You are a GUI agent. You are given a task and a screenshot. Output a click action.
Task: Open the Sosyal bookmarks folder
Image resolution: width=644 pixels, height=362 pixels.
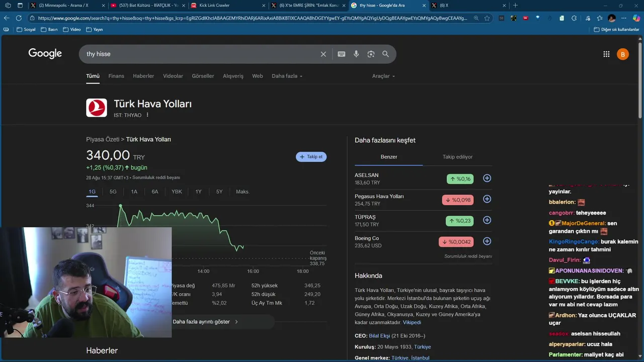[x=26, y=29]
